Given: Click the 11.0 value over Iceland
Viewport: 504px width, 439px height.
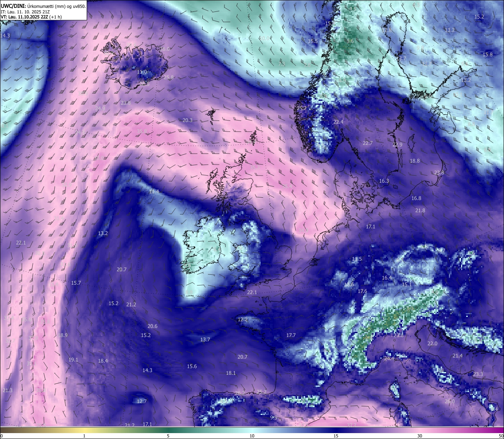Looking at the screenshot, I should pos(142,72).
